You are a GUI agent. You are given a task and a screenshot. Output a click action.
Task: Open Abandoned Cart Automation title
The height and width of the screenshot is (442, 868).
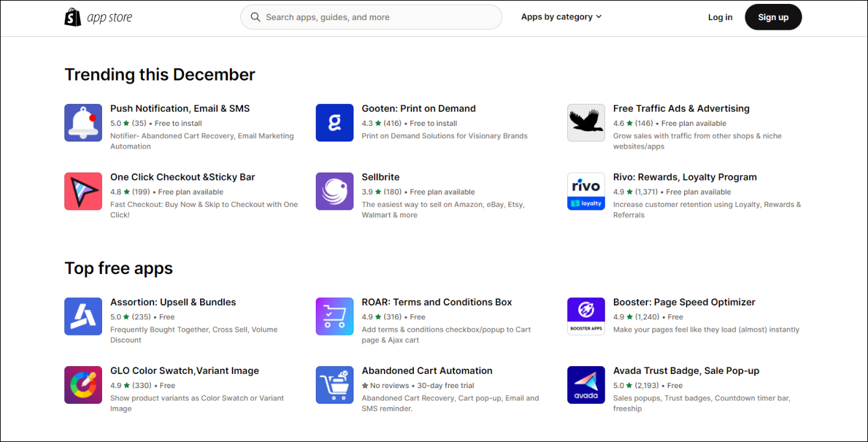click(x=427, y=371)
